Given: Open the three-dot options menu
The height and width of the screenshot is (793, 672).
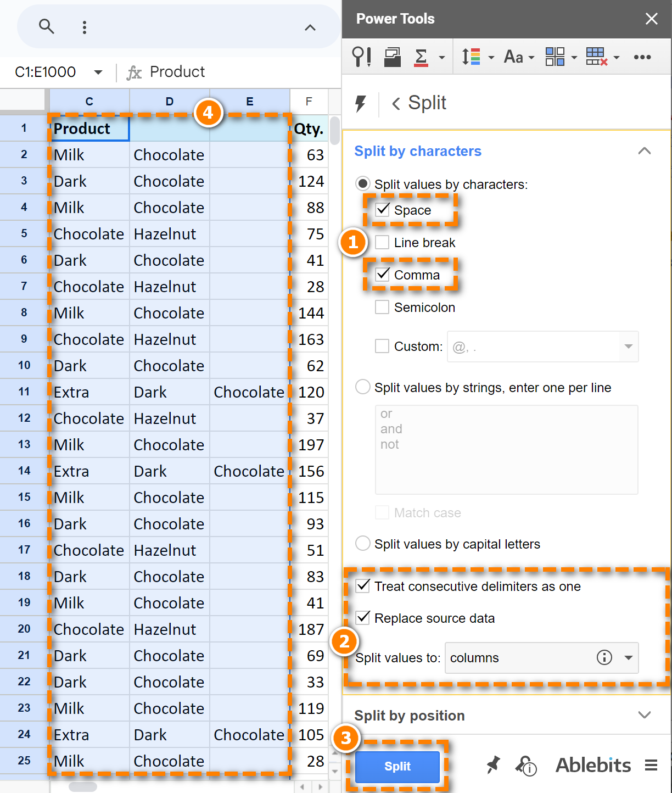Looking at the screenshot, I should pos(84,27).
